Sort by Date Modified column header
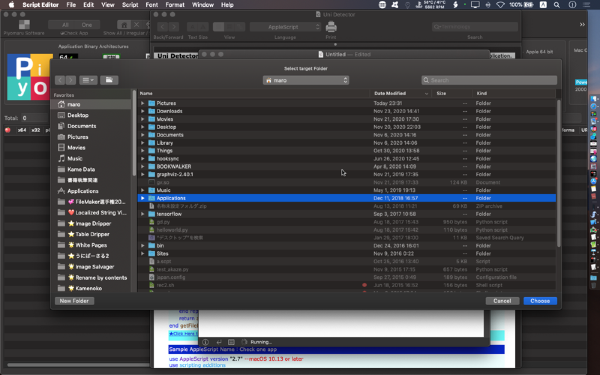The width and height of the screenshot is (600, 375). [401, 93]
